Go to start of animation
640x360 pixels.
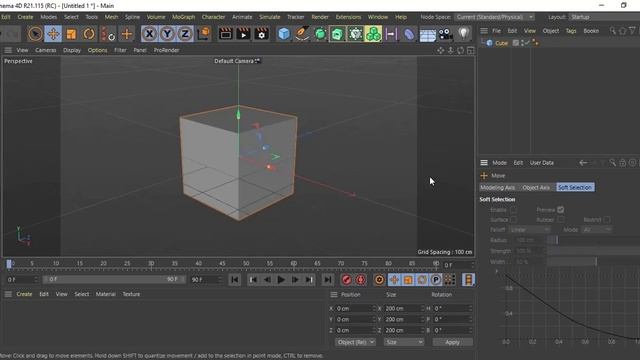click(x=235, y=280)
